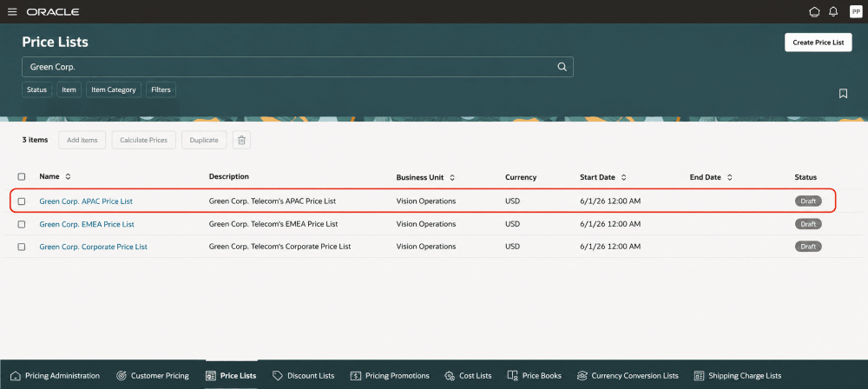Open the hamburger navigation menu
Image resolution: width=868 pixels, height=389 pixels.
click(12, 11)
